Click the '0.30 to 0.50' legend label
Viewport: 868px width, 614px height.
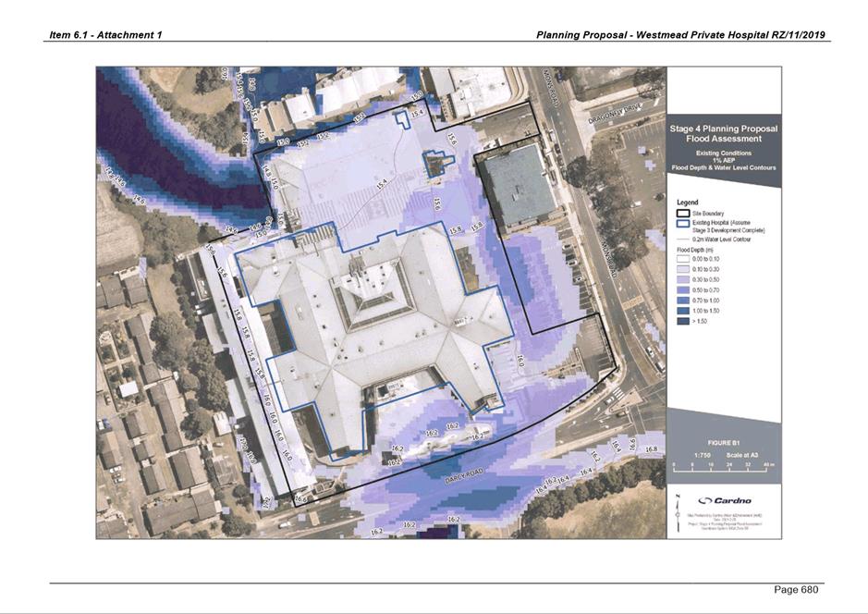click(706, 279)
